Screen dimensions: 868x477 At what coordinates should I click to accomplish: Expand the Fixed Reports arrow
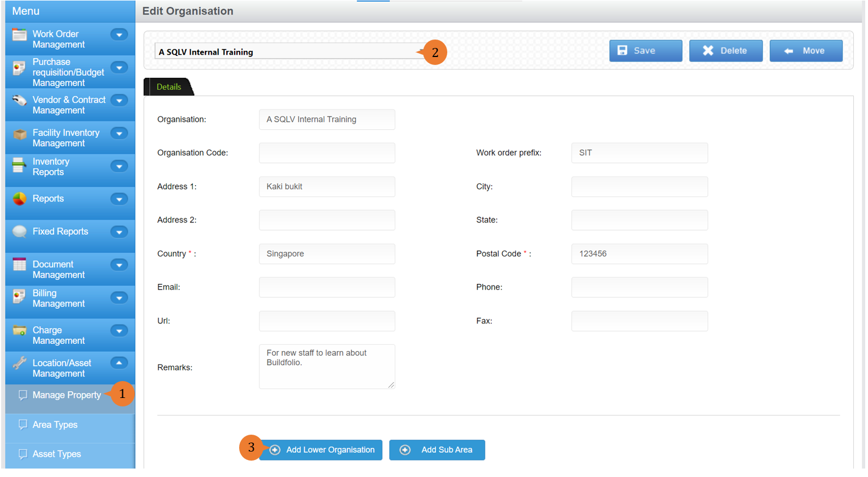119,231
